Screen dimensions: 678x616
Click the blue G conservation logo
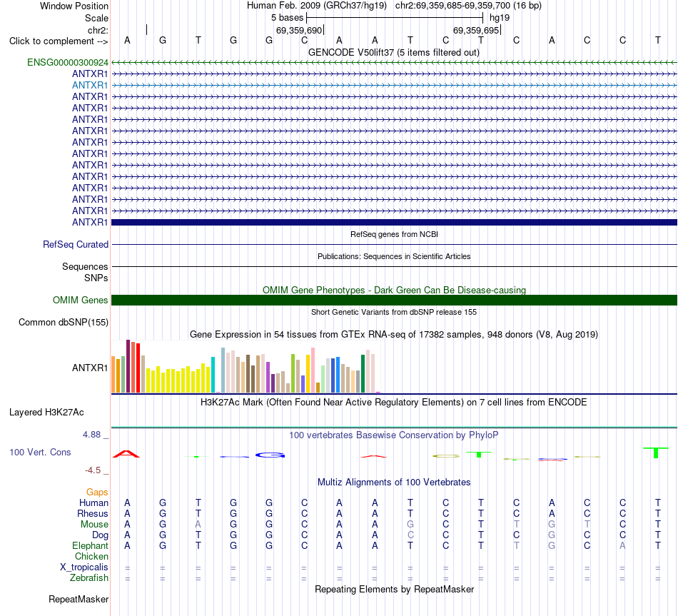[x=270, y=455]
